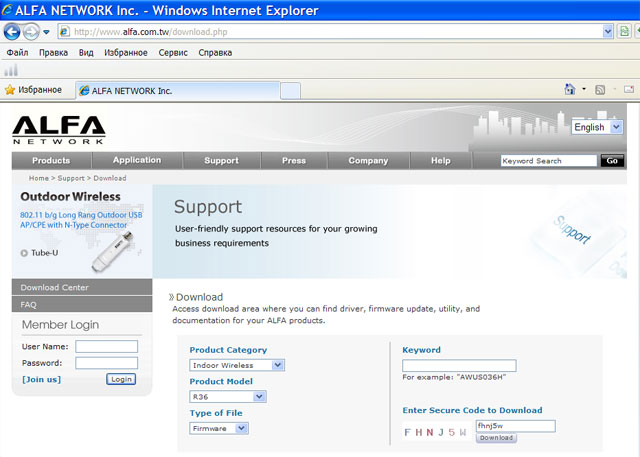This screenshot has width=640, height=457.
Task: Open the Support navigation item
Action: tap(222, 160)
